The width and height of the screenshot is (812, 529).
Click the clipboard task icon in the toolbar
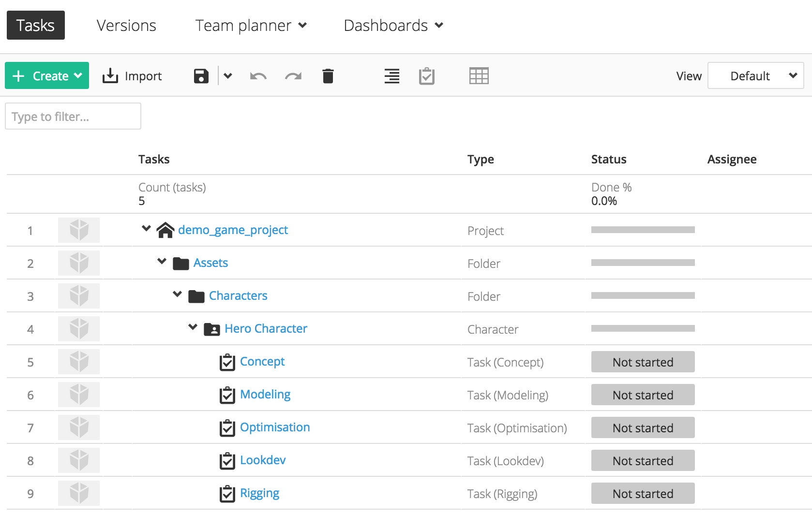point(426,75)
